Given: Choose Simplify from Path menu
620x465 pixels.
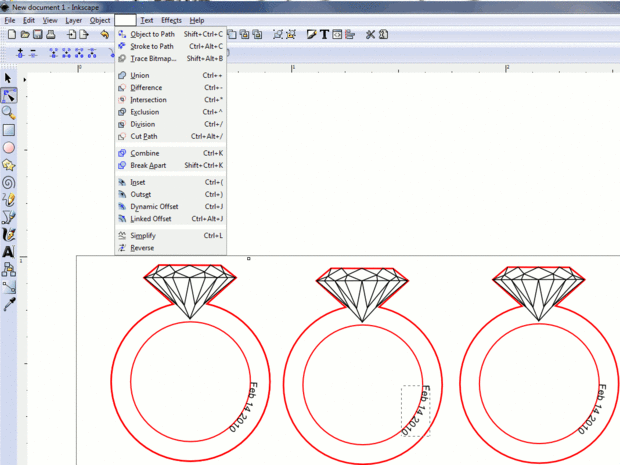Looking at the screenshot, I should (x=170, y=236).
